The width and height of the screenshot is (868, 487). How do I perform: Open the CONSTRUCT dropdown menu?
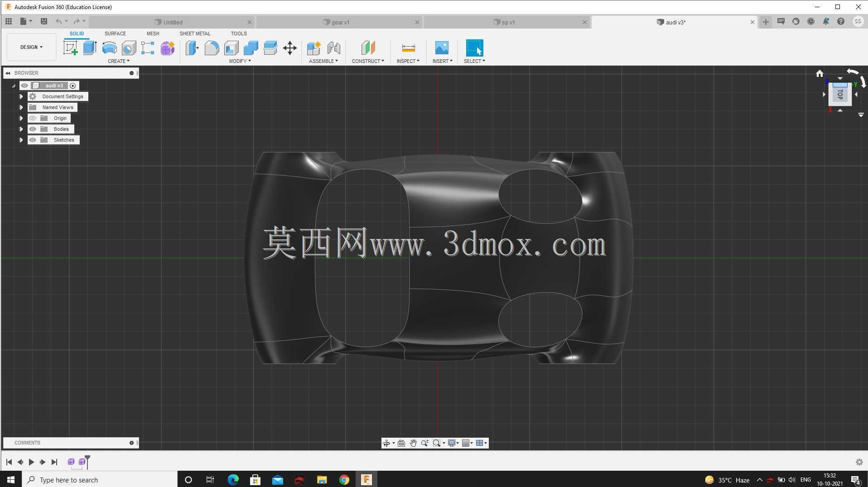click(x=368, y=61)
